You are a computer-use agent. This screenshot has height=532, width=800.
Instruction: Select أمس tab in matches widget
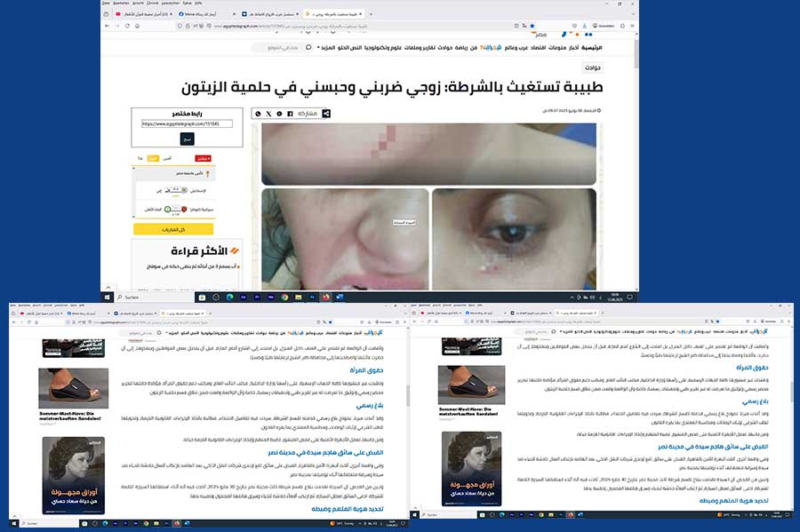pyautogui.click(x=167, y=158)
